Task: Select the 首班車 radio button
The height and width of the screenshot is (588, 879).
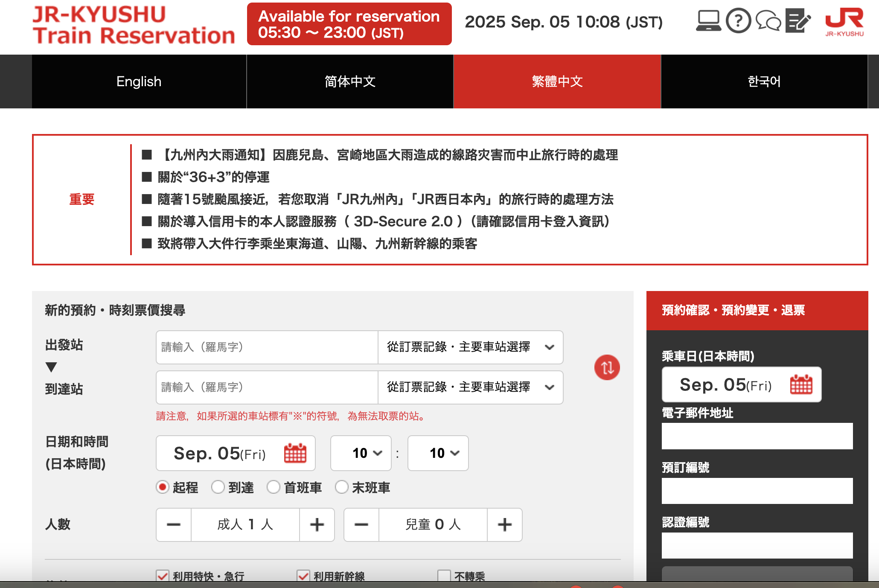Action: pyautogui.click(x=274, y=487)
